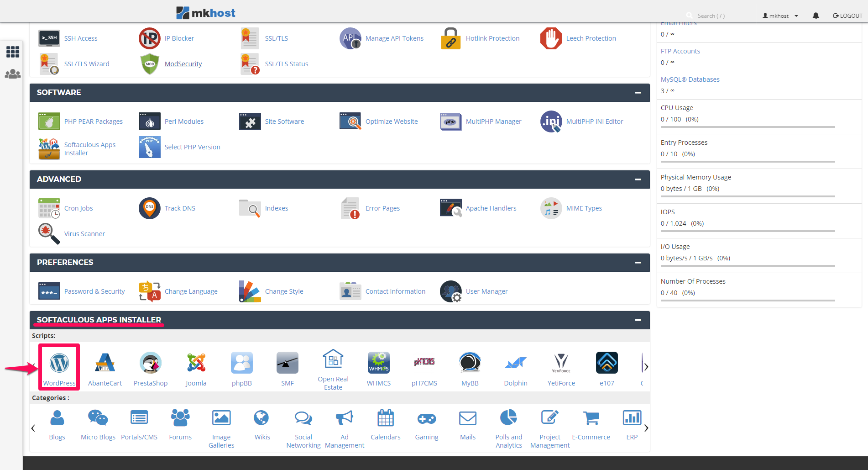Launch the Virus Scanner tool
The height and width of the screenshot is (470, 868).
coord(49,234)
